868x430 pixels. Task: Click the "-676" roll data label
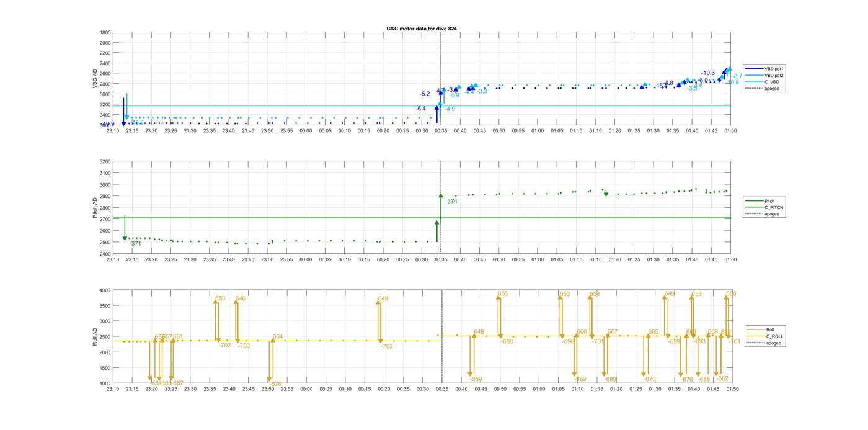click(x=686, y=378)
